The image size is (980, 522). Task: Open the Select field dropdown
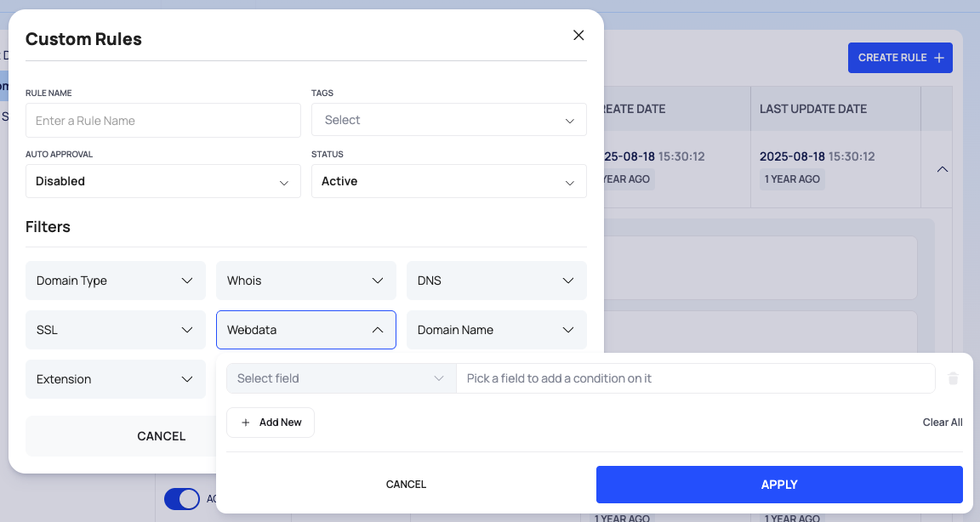click(341, 378)
